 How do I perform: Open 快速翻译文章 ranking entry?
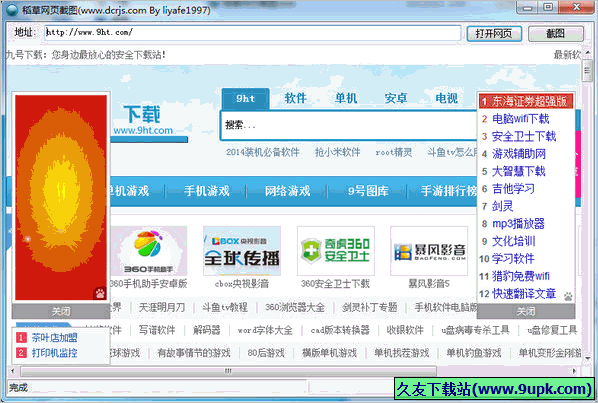[x=524, y=294]
